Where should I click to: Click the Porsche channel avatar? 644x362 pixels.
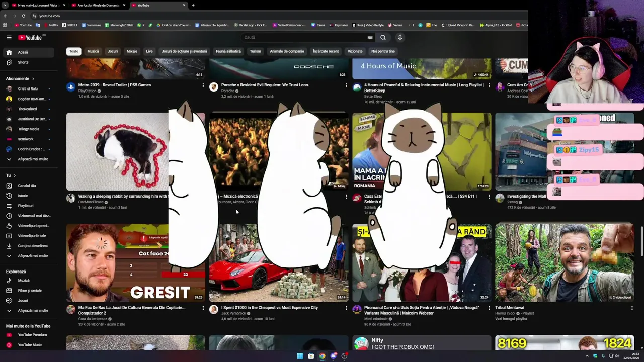[x=214, y=87]
